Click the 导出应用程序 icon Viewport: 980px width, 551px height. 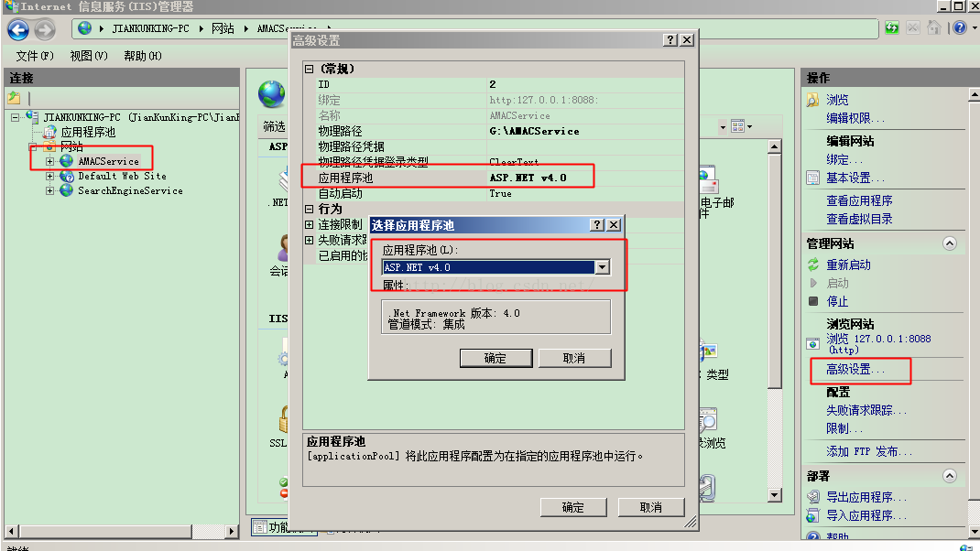click(x=812, y=497)
